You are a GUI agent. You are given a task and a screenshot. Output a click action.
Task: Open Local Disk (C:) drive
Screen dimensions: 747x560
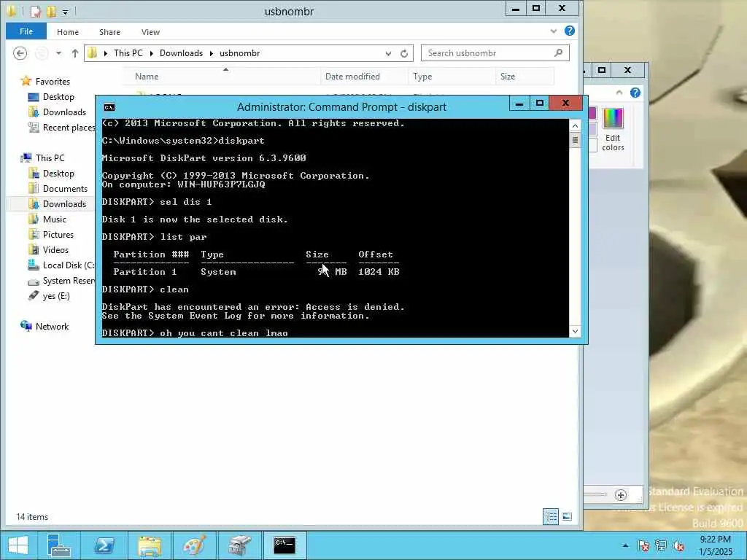tap(68, 265)
